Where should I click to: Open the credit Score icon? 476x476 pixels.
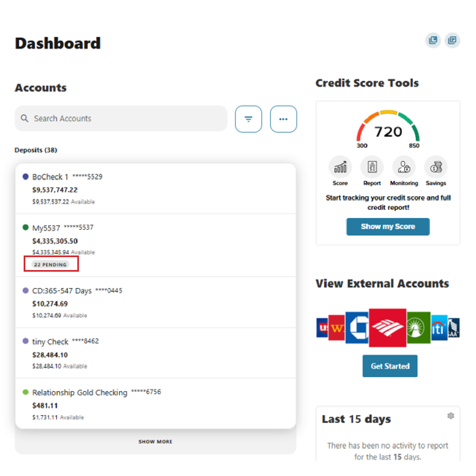pyautogui.click(x=340, y=167)
